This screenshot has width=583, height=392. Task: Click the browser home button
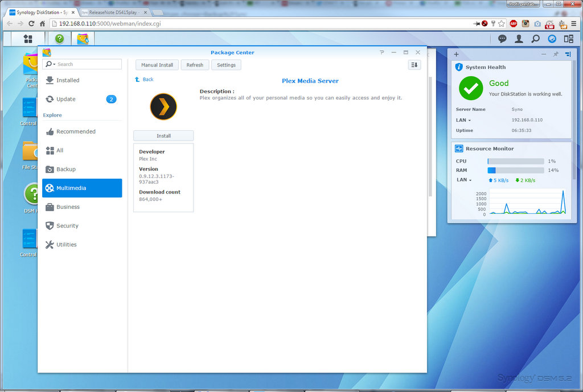(x=42, y=23)
